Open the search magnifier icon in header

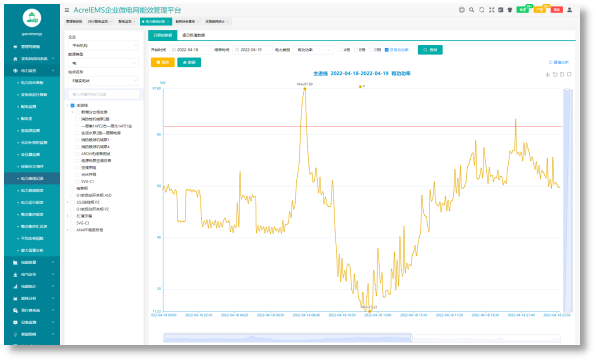point(472,10)
